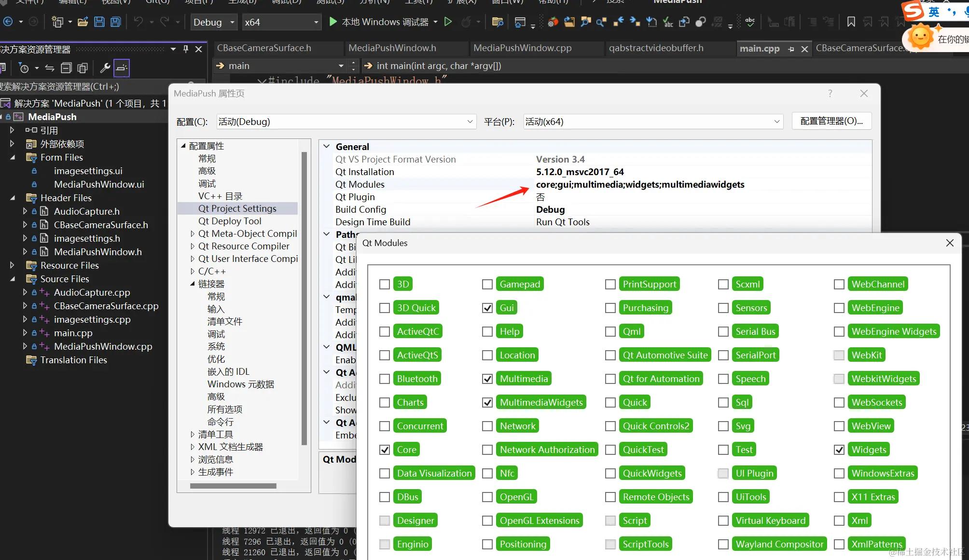
Task: Open the Debug solution configuration dropdown
Action: (x=214, y=22)
